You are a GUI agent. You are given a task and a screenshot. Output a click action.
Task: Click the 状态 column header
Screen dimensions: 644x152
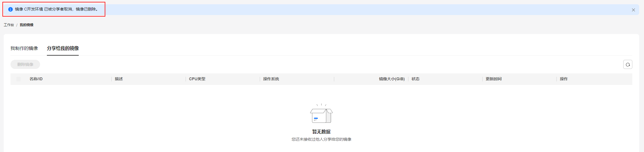click(x=416, y=79)
